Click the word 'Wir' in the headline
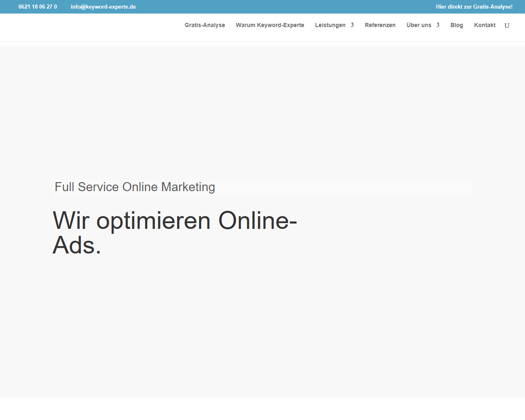 pyautogui.click(x=71, y=221)
